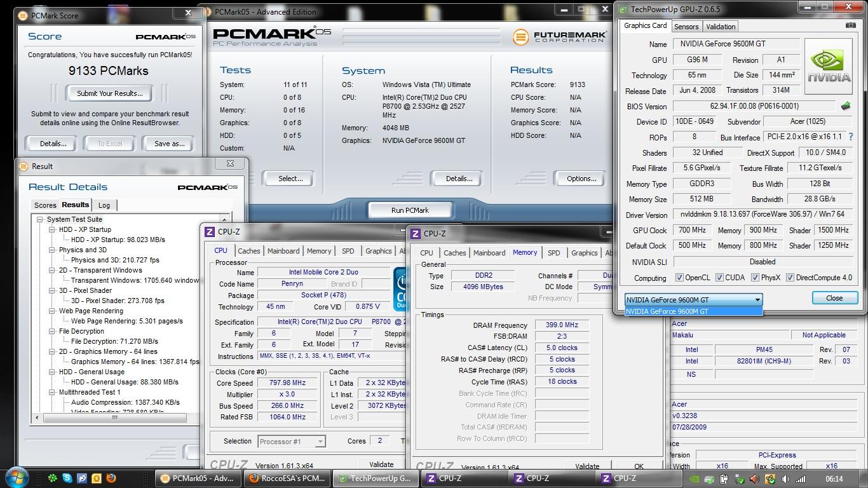Click Validate in the left CPU-Z window

381,464
